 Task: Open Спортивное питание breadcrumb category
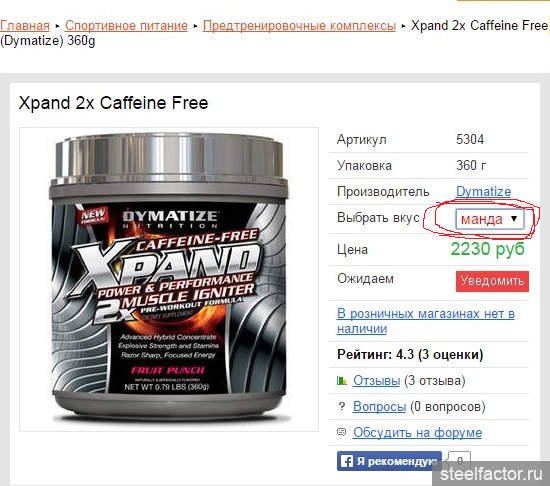[x=126, y=26]
